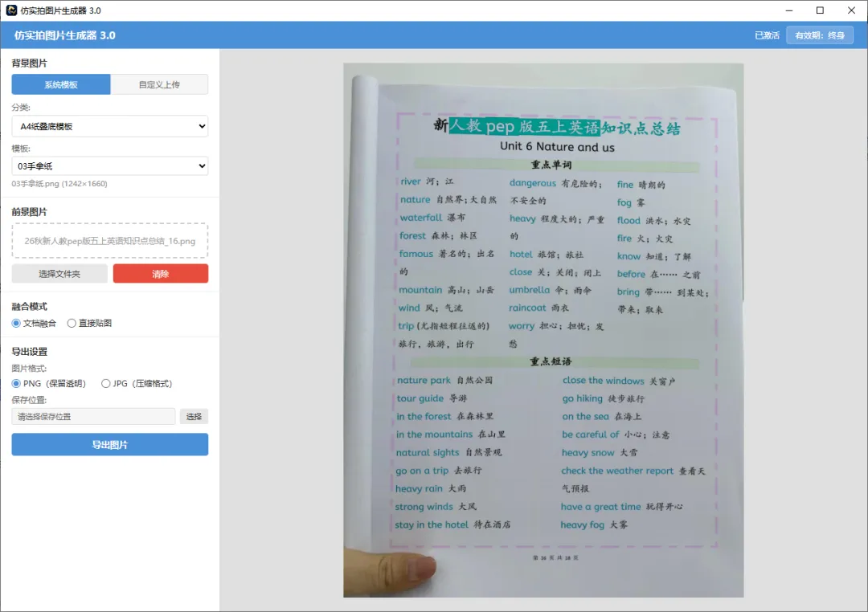The height and width of the screenshot is (612, 868).
Task: Click the 03手拿纸.png (1242×1660) info text
Action: [x=59, y=184]
